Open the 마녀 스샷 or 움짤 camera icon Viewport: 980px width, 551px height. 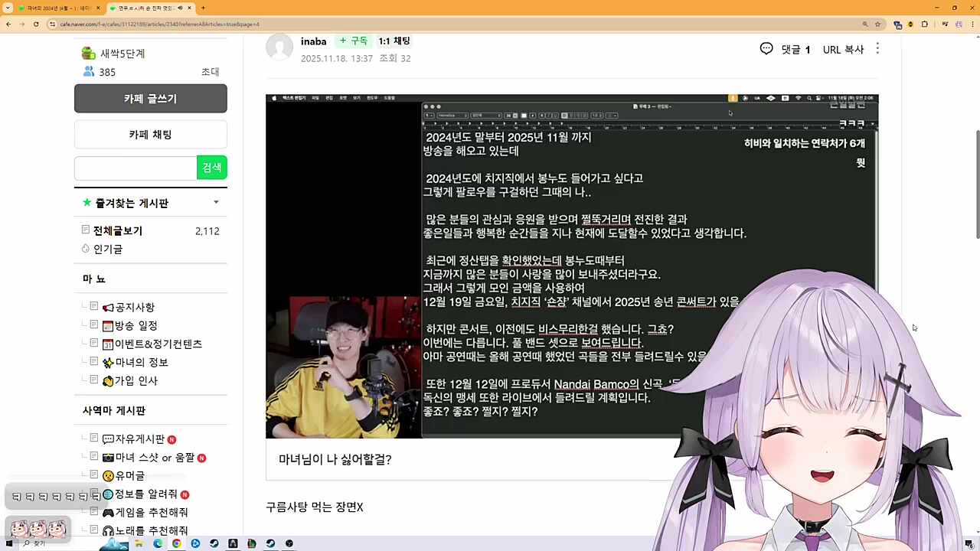107,457
